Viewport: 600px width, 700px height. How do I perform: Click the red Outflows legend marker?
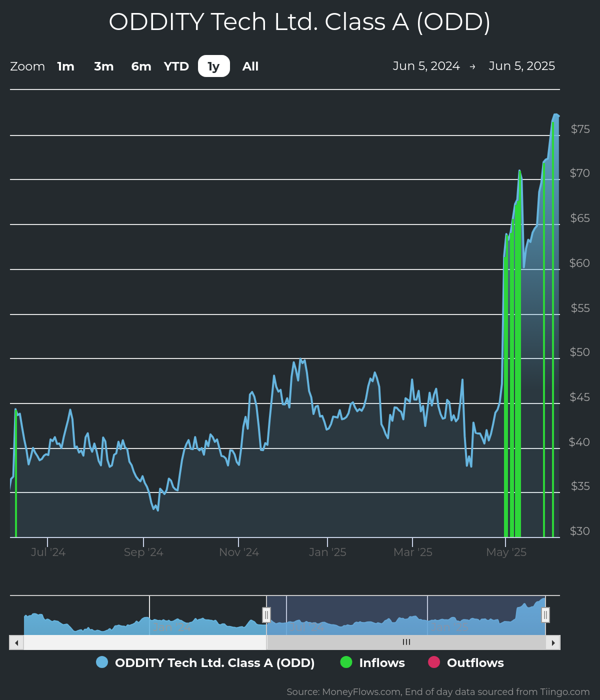pos(434,662)
